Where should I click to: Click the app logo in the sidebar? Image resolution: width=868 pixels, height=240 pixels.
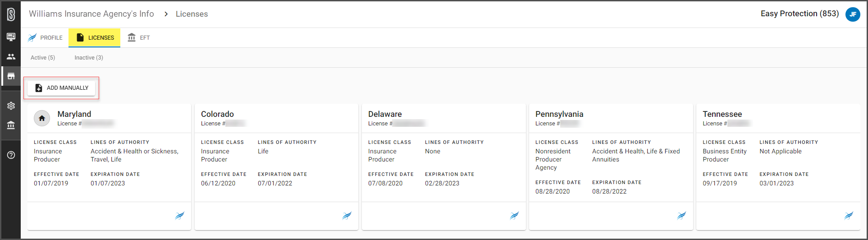(11, 14)
